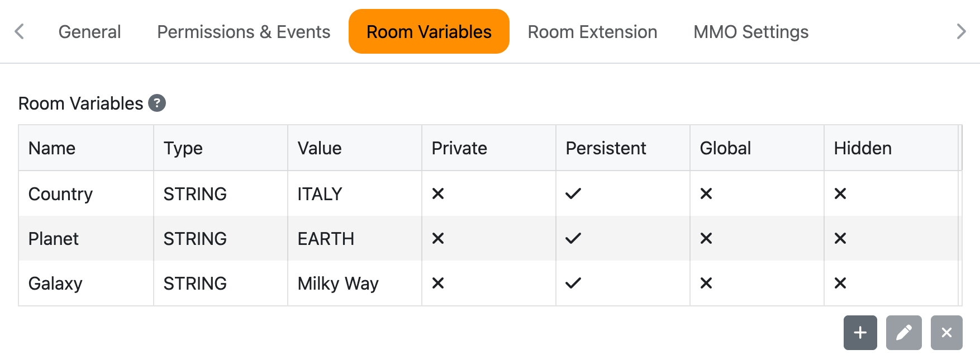Click the Milky Way value cell
The height and width of the screenshot is (359, 980).
point(337,283)
